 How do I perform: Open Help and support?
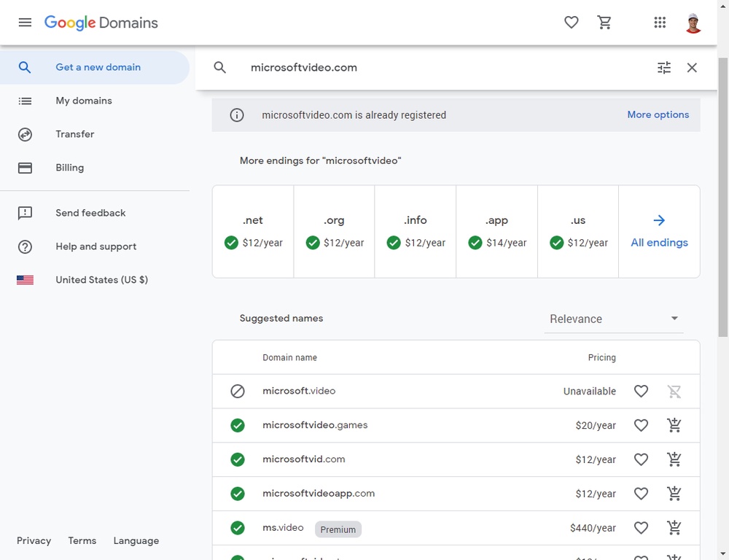[x=94, y=246]
